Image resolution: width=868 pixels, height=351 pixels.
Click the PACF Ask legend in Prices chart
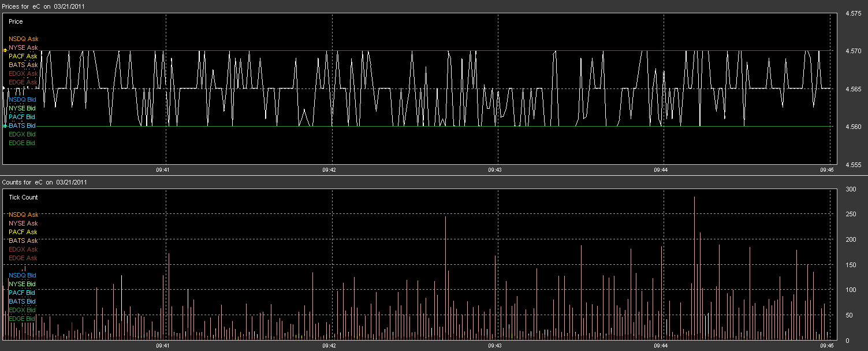click(23, 56)
